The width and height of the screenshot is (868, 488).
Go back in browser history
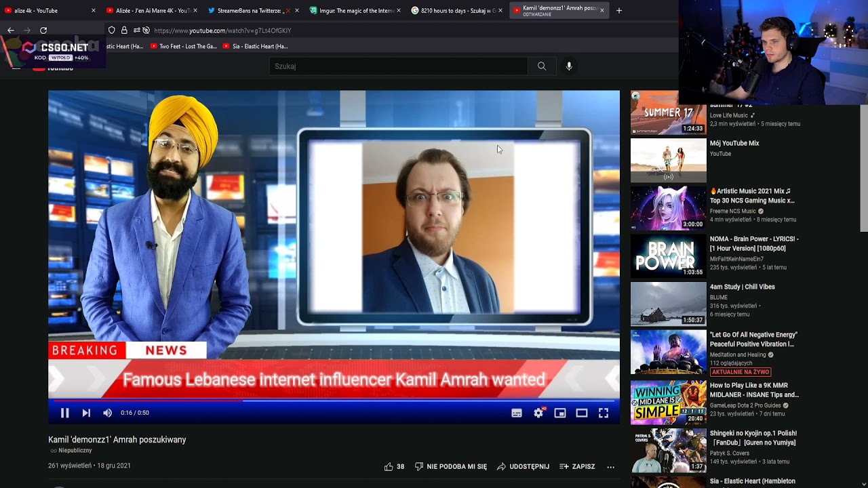click(x=11, y=30)
